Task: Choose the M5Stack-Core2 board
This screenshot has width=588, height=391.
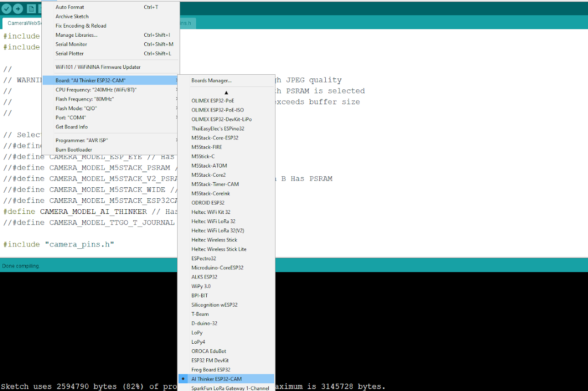Action: (x=226, y=175)
